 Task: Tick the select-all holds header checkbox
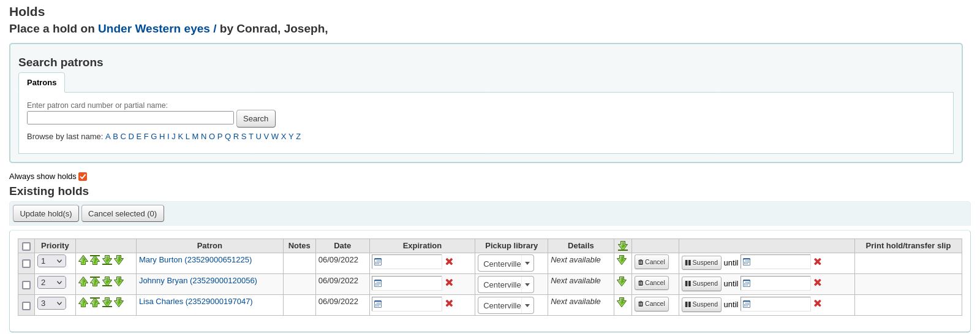coord(26,246)
